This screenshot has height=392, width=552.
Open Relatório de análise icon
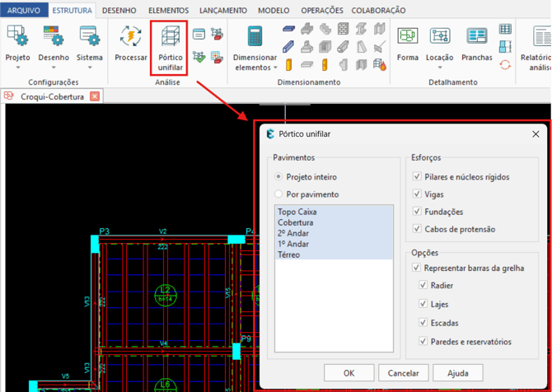(x=541, y=36)
